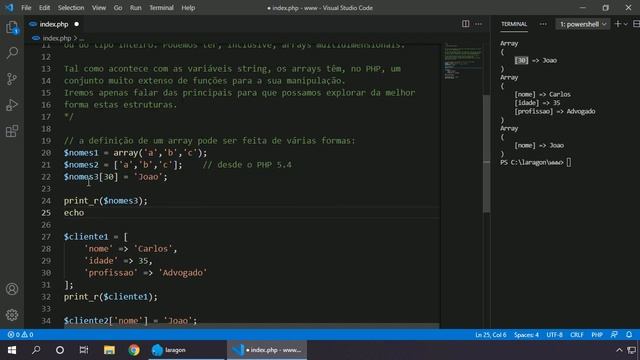Image resolution: width=640 pixels, height=360 pixels.
Task: Click the taskbar notification area icon
Action: [632, 350]
